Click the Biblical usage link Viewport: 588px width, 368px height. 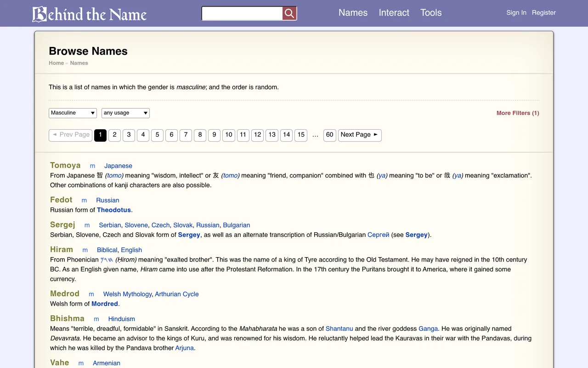[x=107, y=250]
